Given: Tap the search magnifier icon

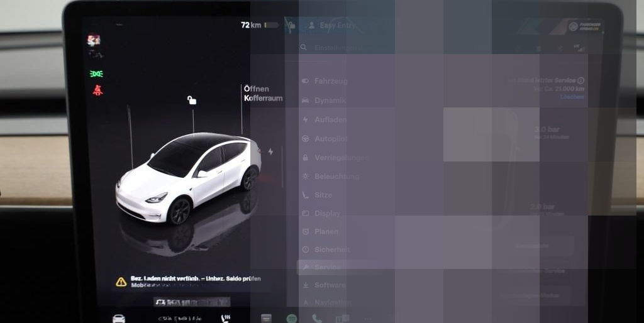Looking at the screenshot, I should 304,48.
